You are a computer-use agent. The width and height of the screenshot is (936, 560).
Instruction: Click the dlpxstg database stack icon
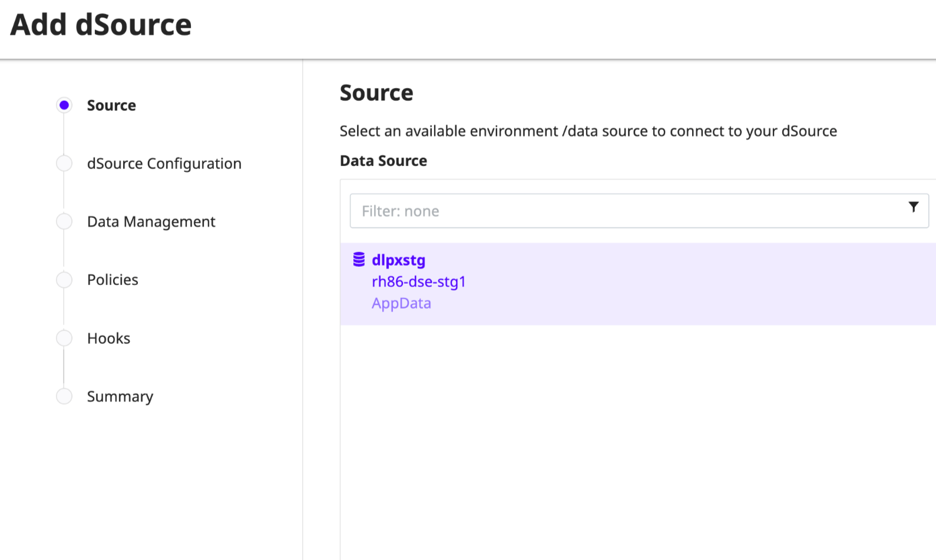pos(359,260)
